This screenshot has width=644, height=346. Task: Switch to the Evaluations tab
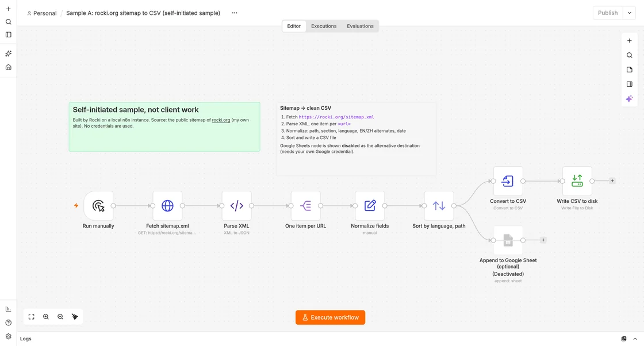360,26
